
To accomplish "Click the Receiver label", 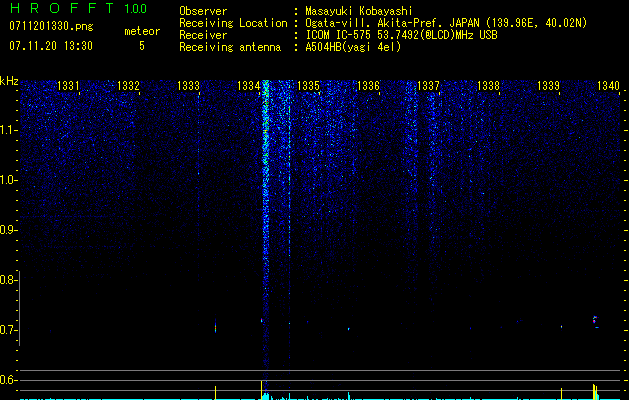I will tap(203, 35).
